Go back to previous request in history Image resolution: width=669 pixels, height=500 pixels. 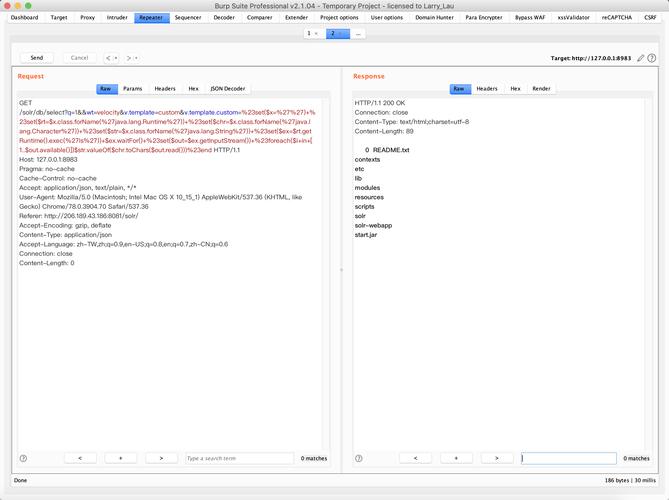tap(109, 58)
